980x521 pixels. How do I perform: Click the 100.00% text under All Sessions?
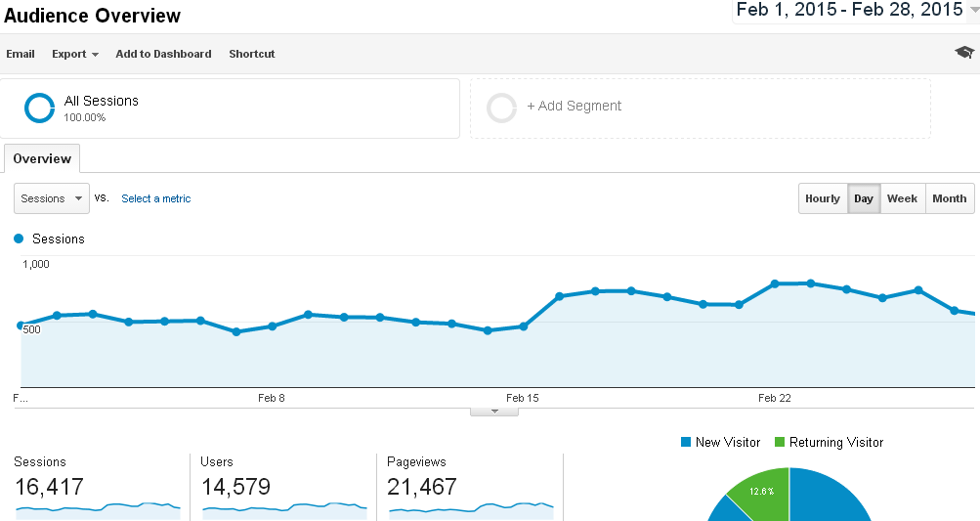[84, 117]
